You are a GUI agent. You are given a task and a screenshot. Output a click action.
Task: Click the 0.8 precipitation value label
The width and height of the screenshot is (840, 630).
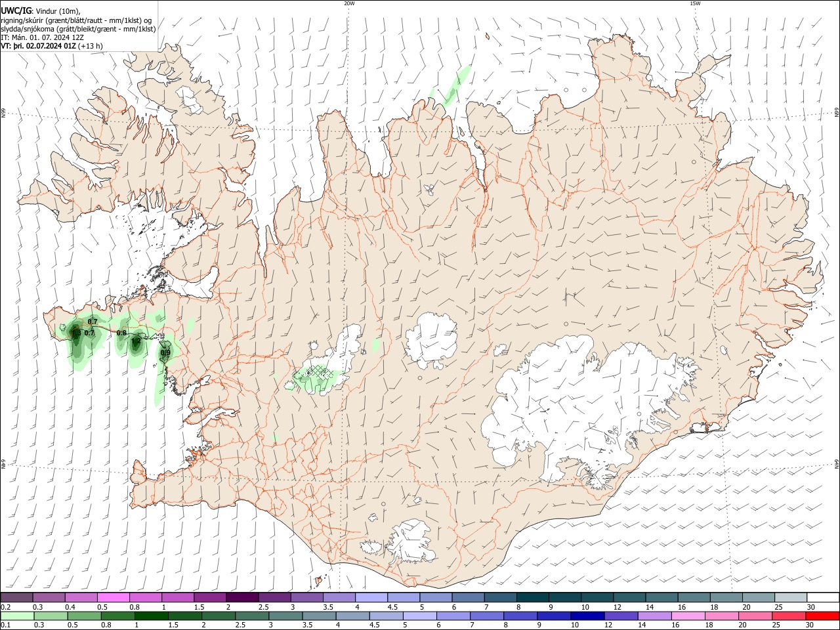tap(121, 333)
